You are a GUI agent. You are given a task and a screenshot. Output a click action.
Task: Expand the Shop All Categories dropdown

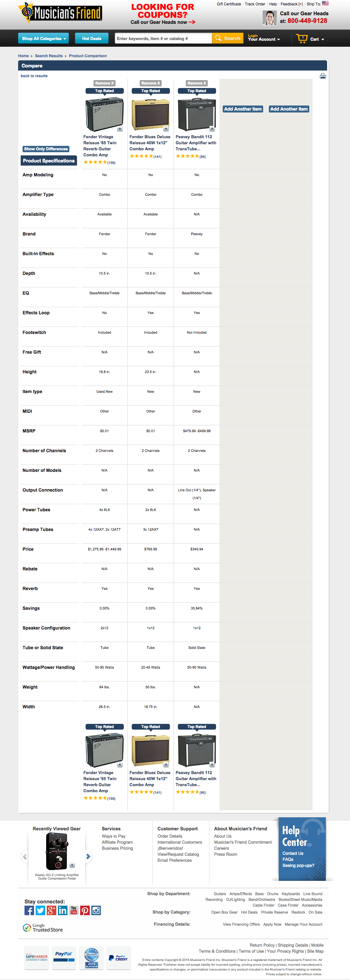[x=43, y=38]
